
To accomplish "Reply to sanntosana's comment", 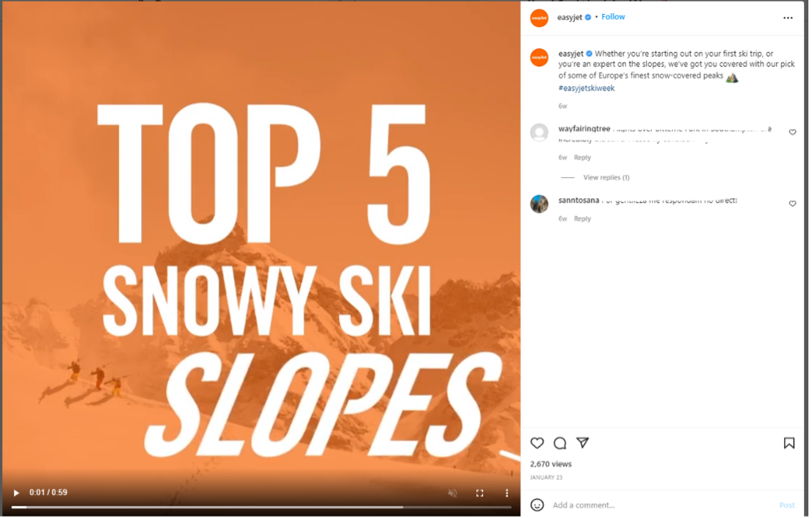I will click(x=582, y=219).
